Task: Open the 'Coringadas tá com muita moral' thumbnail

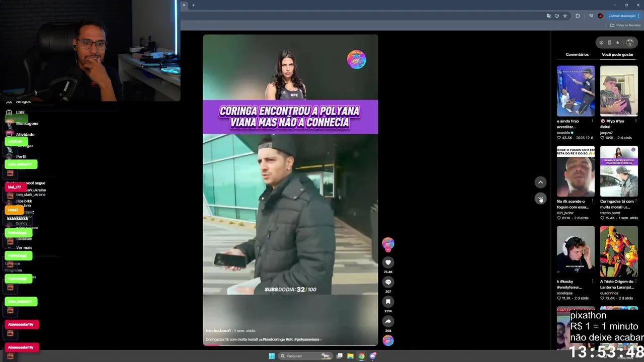Action: (x=619, y=171)
